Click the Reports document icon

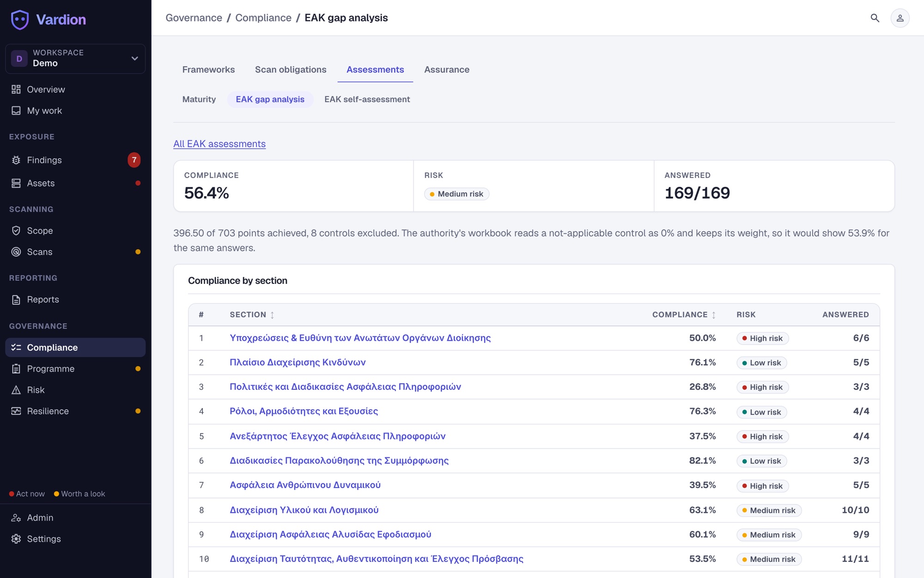[16, 300]
